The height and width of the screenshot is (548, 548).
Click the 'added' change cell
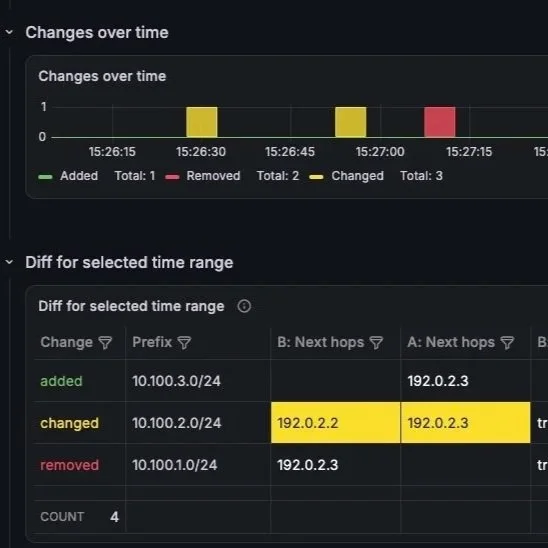(x=61, y=381)
